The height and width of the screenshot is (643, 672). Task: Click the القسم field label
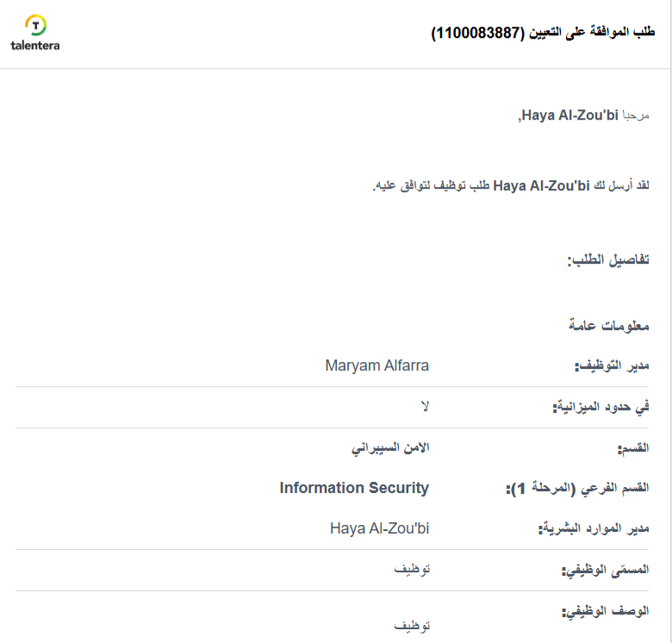(633, 448)
